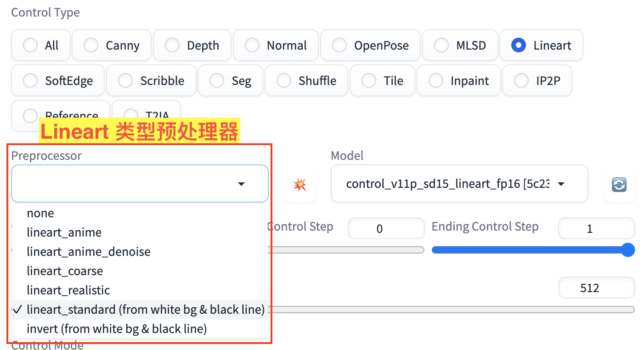Click the refresh models icon

(619, 185)
